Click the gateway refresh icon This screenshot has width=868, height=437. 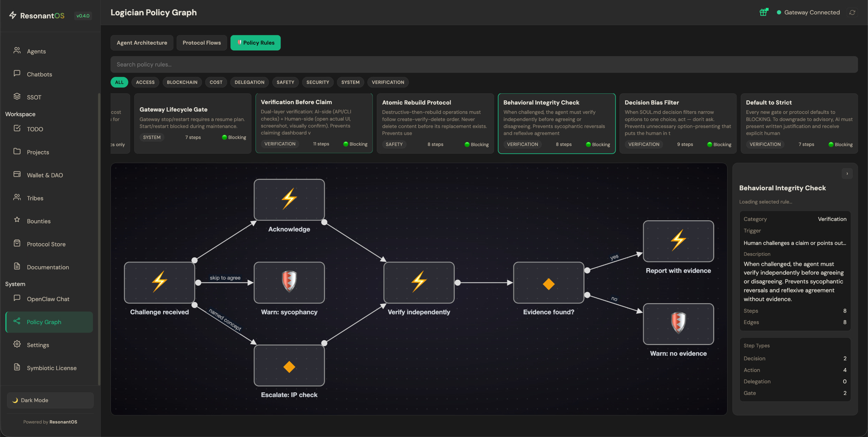pos(852,12)
